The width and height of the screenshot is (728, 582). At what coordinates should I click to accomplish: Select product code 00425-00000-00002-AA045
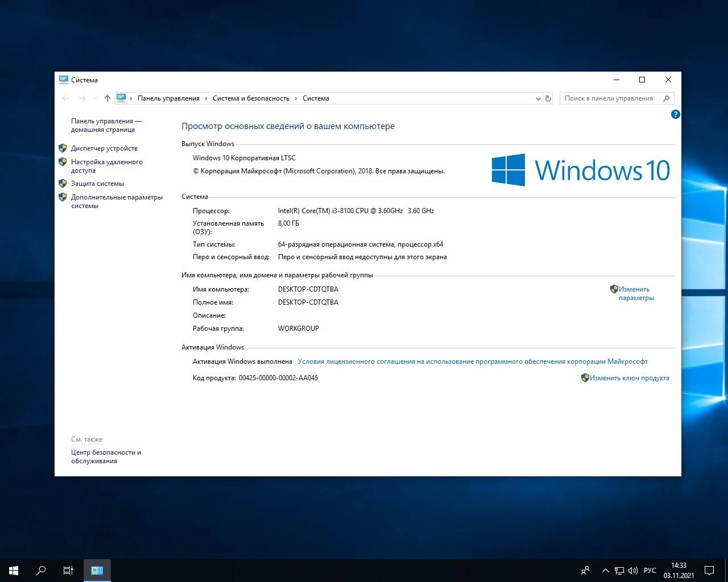coord(278,378)
